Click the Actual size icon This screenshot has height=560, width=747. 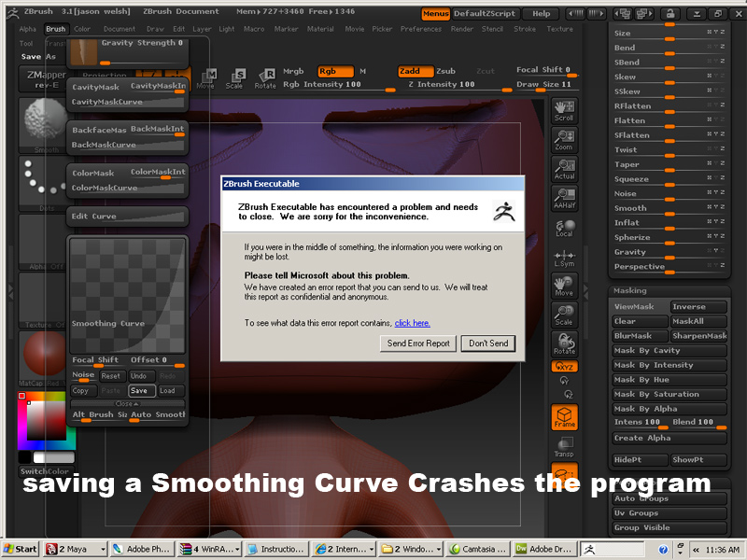pyautogui.click(x=565, y=169)
